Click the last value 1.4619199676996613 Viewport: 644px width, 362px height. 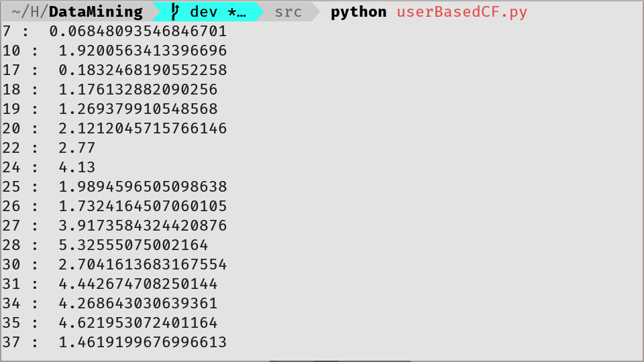[142, 343]
